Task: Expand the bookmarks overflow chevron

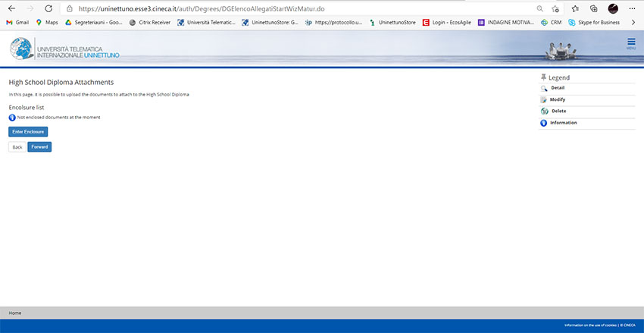Action: 633,23
